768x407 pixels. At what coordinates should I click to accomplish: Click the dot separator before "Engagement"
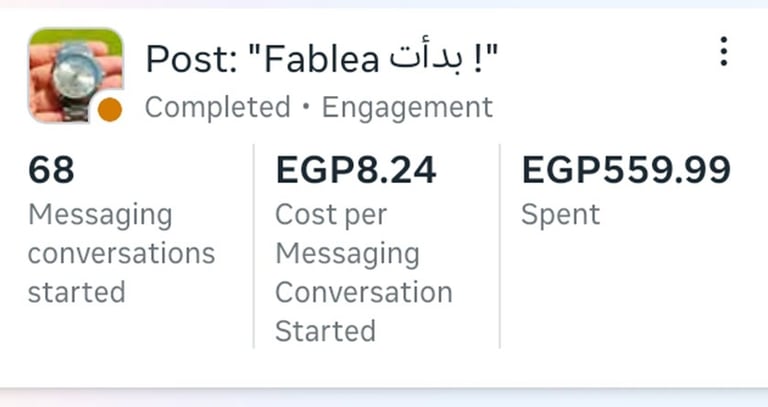(x=306, y=107)
